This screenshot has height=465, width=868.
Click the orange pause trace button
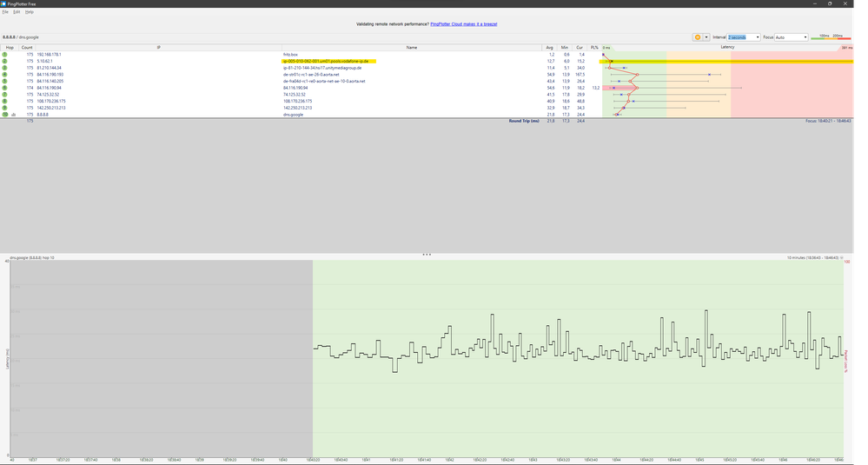coord(698,37)
